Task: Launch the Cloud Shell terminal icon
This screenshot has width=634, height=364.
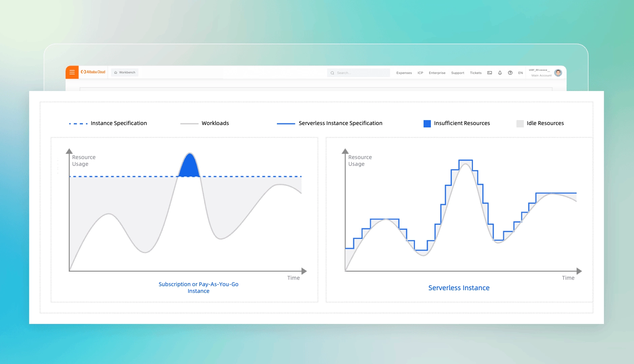Action: pos(490,73)
